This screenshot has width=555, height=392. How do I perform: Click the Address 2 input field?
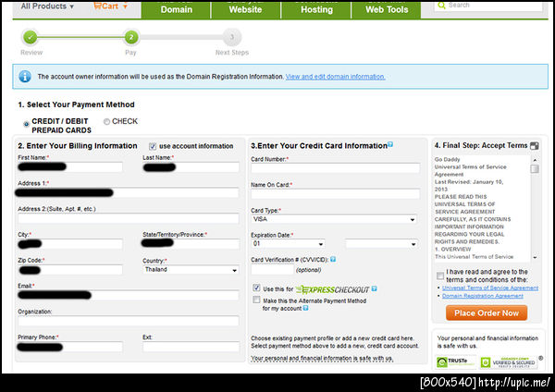click(x=129, y=218)
